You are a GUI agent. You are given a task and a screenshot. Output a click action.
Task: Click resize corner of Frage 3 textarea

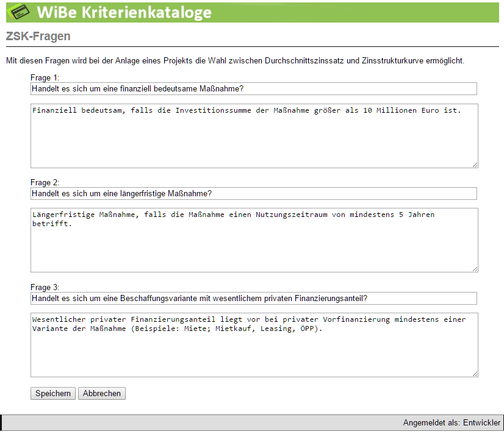pos(474,374)
